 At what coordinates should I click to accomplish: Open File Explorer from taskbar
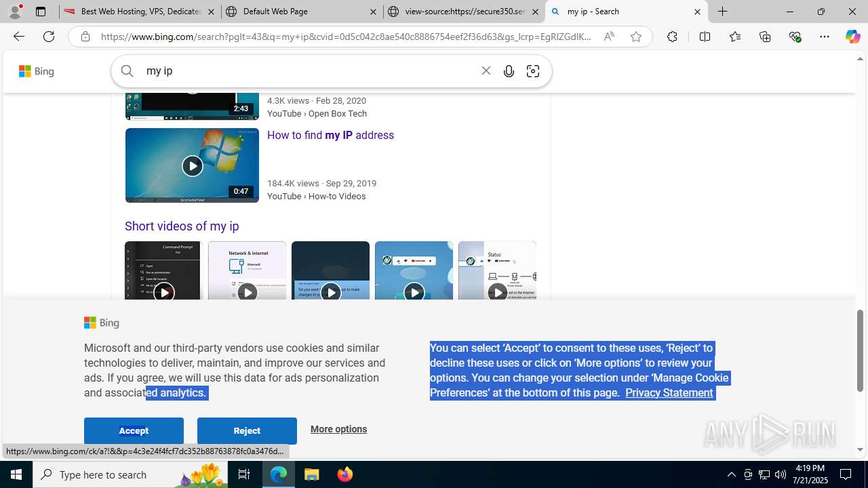click(312, 474)
